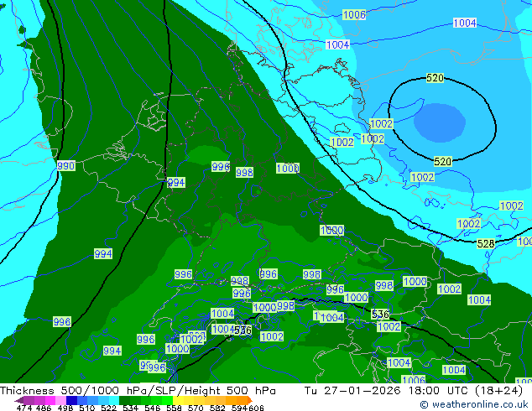The width and height of the screenshot is (532, 411).
Task: Click the 1006 label at the map's top
Action: pyautogui.click(x=354, y=14)
